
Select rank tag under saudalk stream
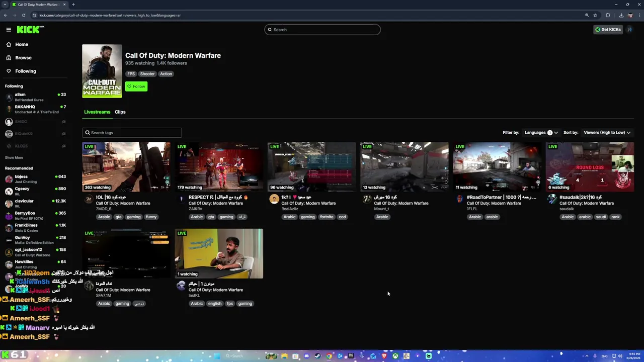[x=615, y=217]
